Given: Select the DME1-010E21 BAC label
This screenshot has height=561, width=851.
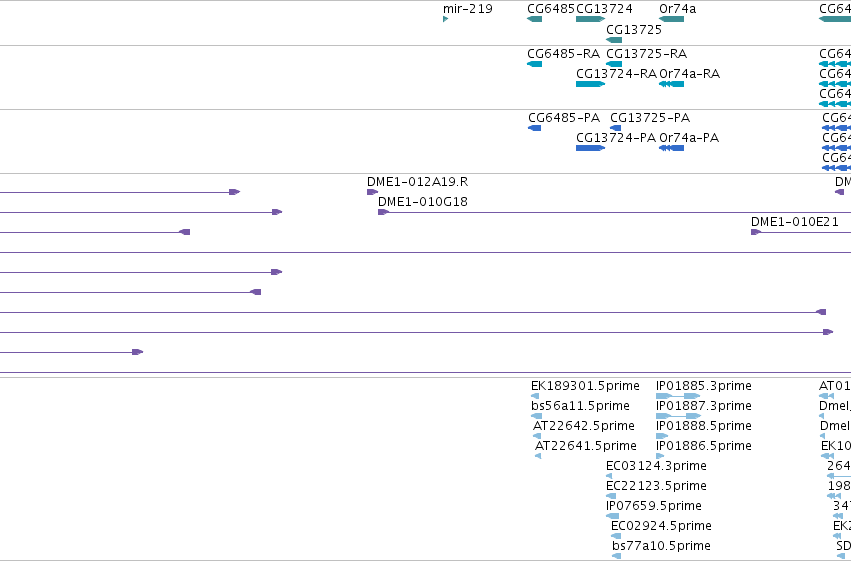Looking at the screenshot, I should [795, 222].
